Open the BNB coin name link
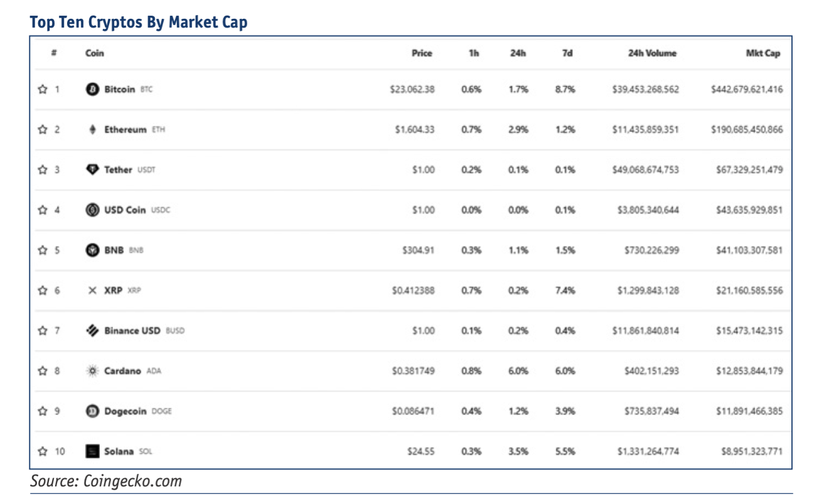This screenshot has height=504, width=819. tap(114, 250)
